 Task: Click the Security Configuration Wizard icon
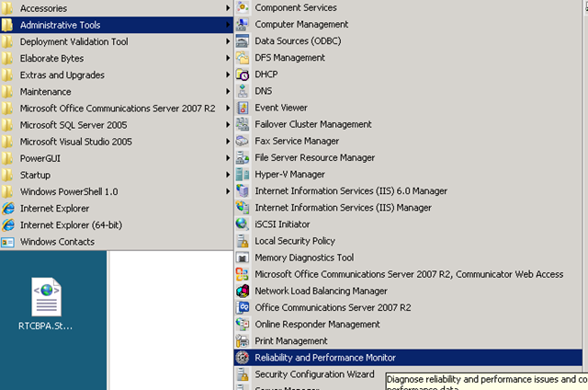pos(243,374)
